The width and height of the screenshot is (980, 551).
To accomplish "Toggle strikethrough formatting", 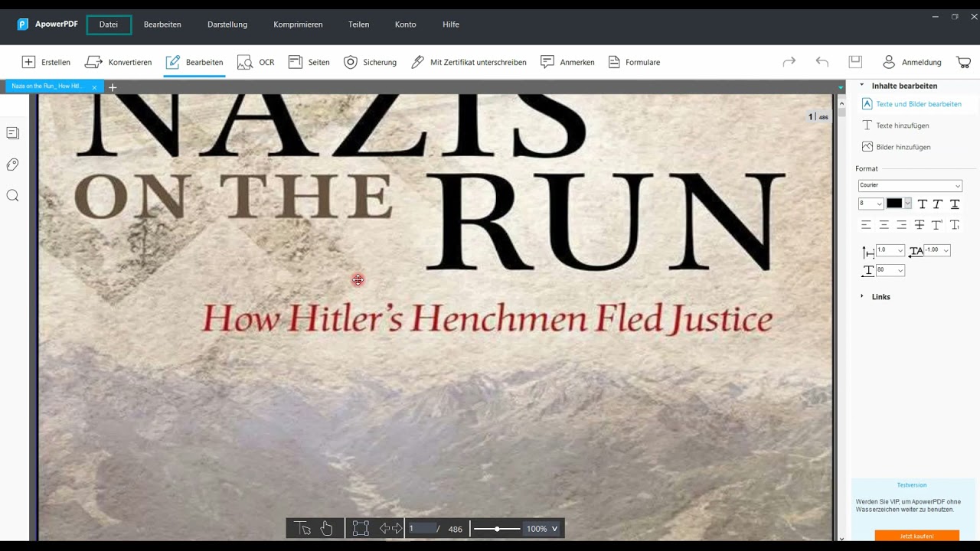I will coord(920,225).
